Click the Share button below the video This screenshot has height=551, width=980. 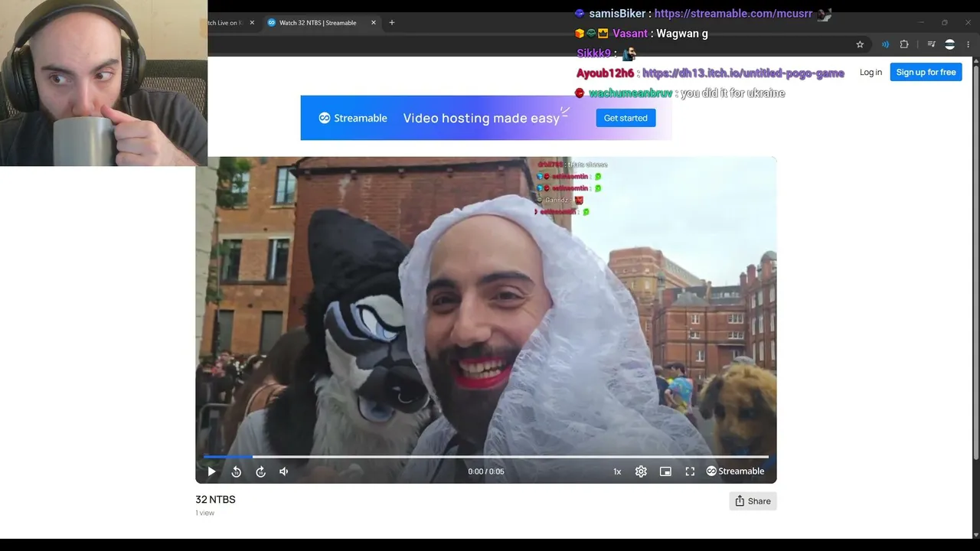753,501
